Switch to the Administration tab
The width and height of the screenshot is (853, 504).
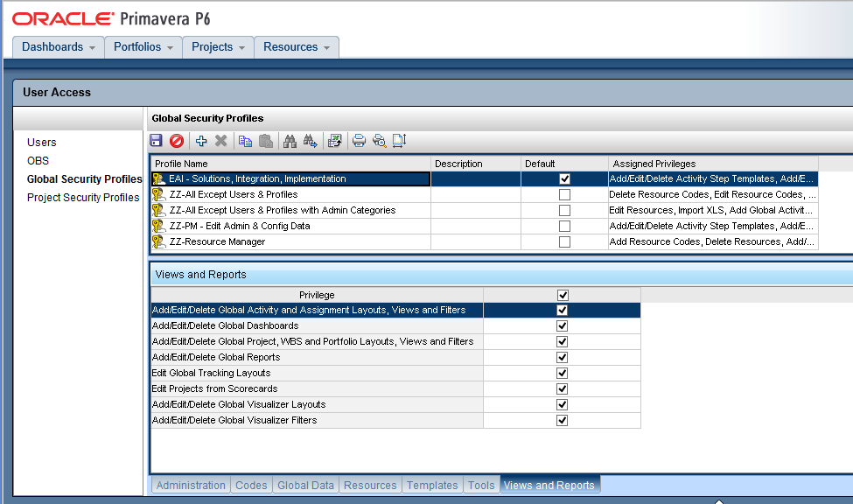click(190, 485)
